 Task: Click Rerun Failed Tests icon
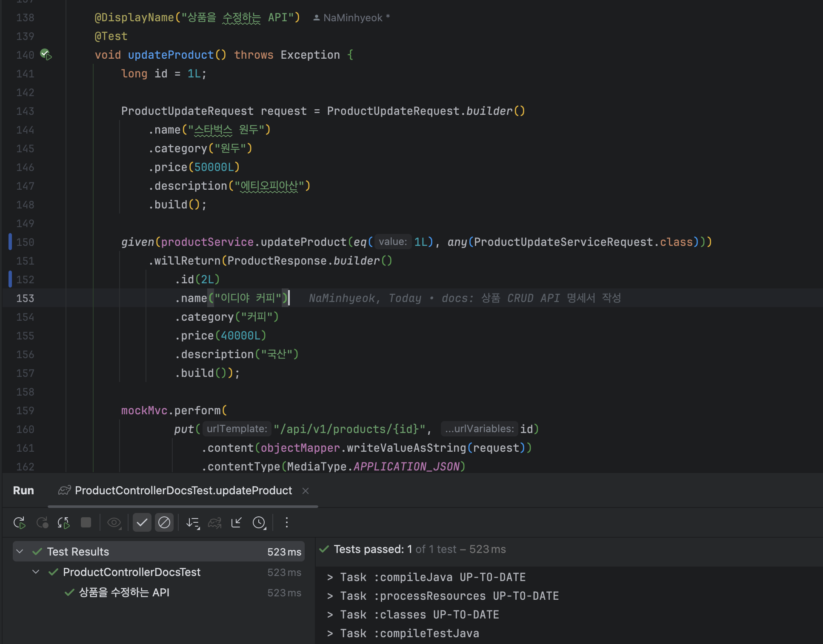pyautogui.click(x=42, y=522)
